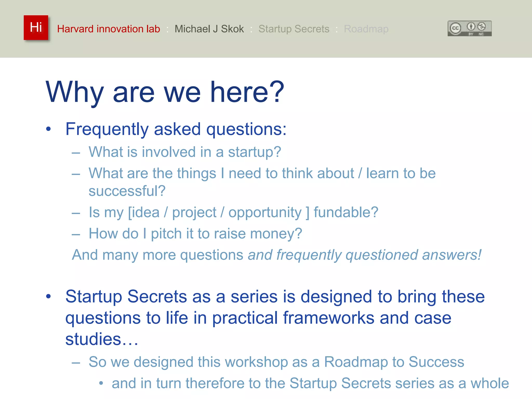Select the Roadmap to Success sub-bullet line
Image resolution: width=532 pixels, height=399 pixels.
click(x=276, y=362)
